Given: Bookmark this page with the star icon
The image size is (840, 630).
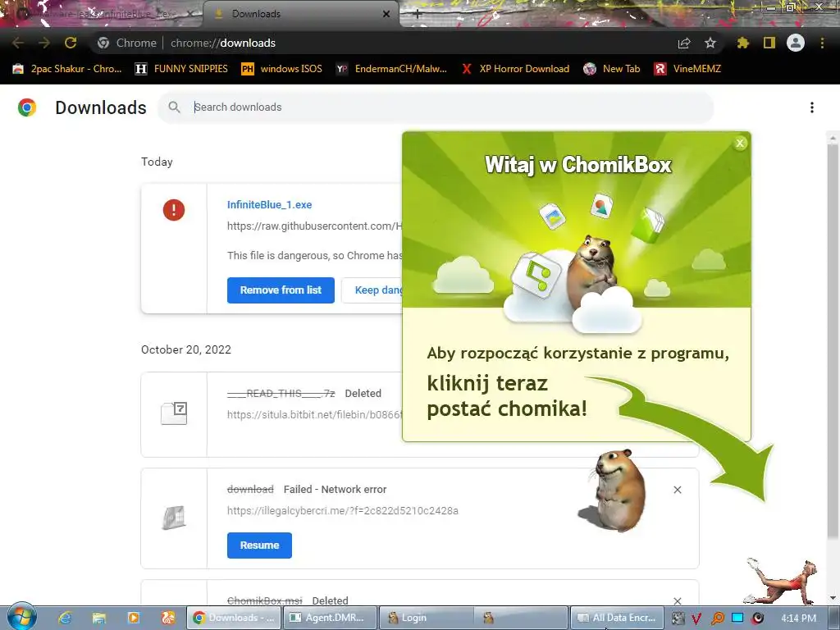Looking at the screenshot, I should click(x=710, y=43).
